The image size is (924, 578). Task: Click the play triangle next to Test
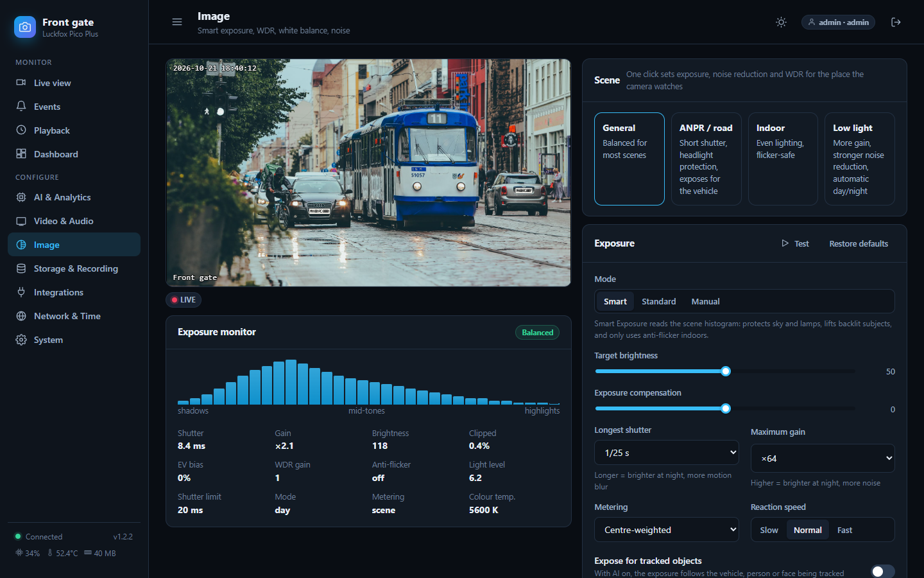[785, 243]
